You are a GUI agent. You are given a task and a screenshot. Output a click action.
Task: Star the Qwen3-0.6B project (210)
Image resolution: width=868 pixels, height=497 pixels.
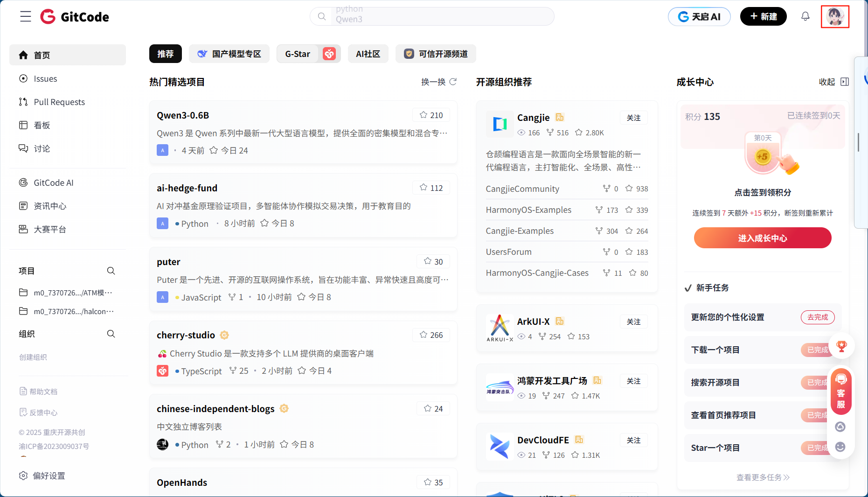tap(431, 115)
